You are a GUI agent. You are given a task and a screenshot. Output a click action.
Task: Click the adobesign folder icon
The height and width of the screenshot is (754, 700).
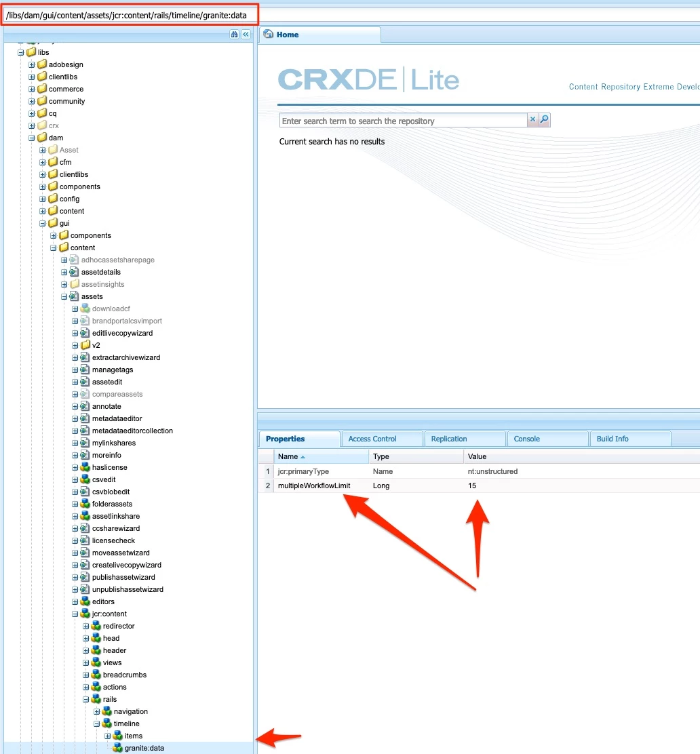(42, 64)
